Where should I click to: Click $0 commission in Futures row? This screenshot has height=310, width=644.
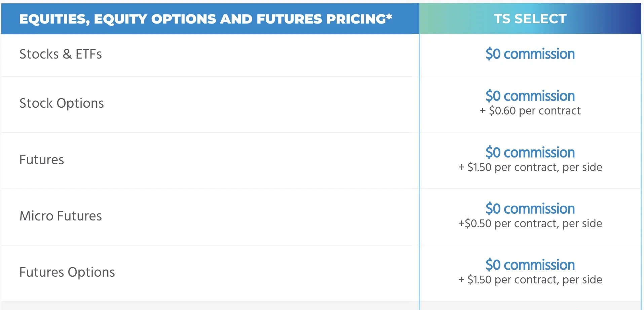530,152
